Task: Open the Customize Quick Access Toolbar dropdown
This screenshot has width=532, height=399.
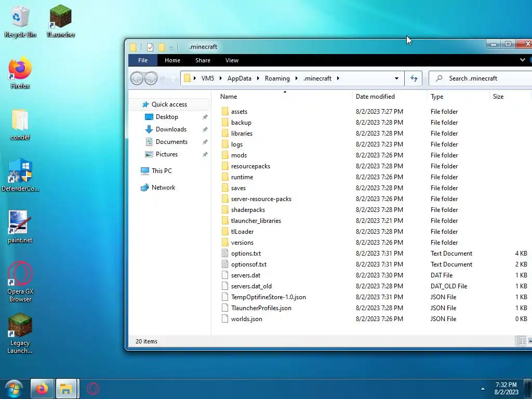Action: click(171, 47)
